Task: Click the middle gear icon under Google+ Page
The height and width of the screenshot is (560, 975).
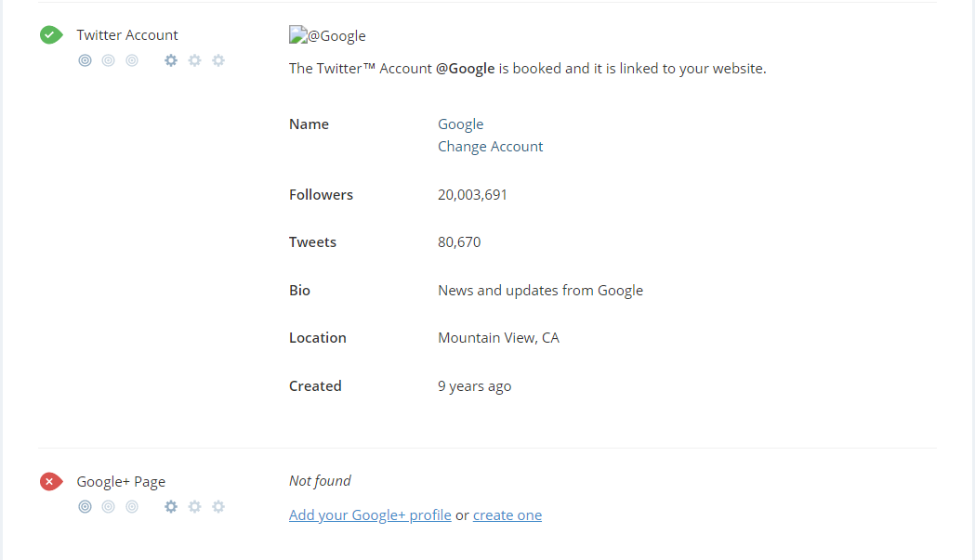Action: point(194,507)
